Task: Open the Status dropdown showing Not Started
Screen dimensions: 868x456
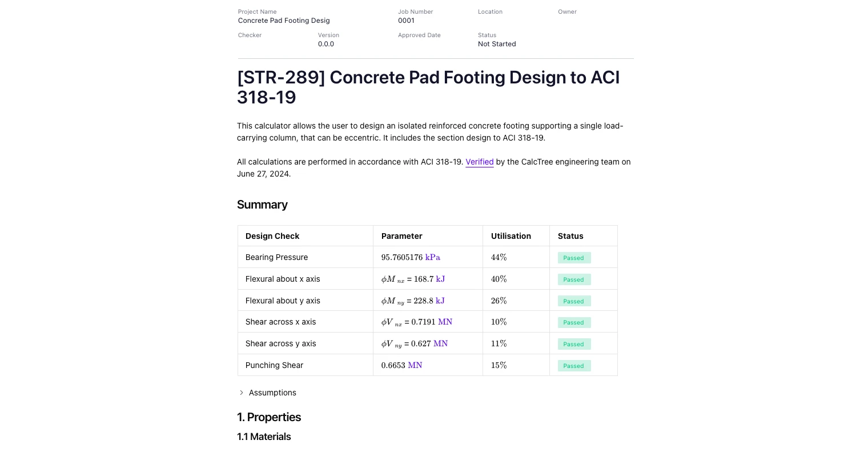Action: pos(497,44)
